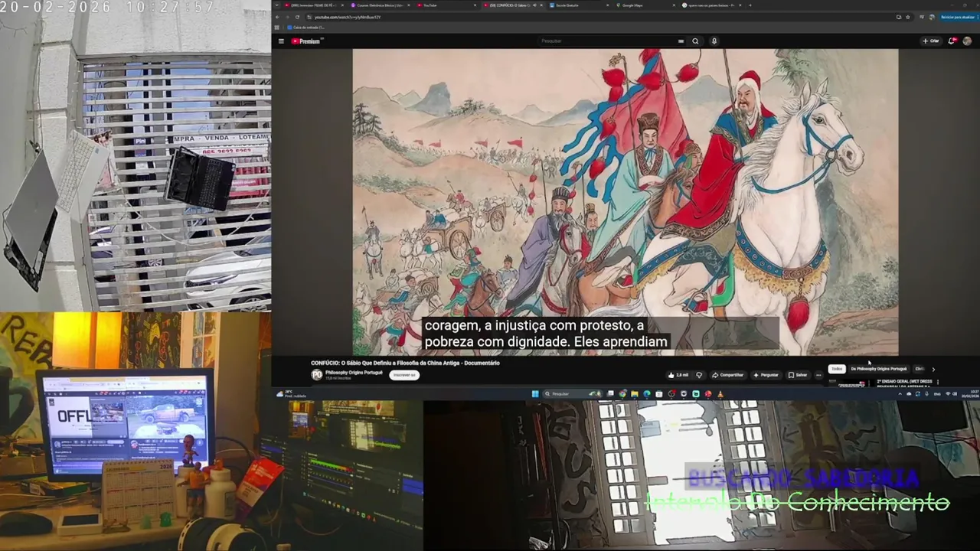Like the Confúcio video
This screenshot has width=980, height=551.
[x=678, y=375]
